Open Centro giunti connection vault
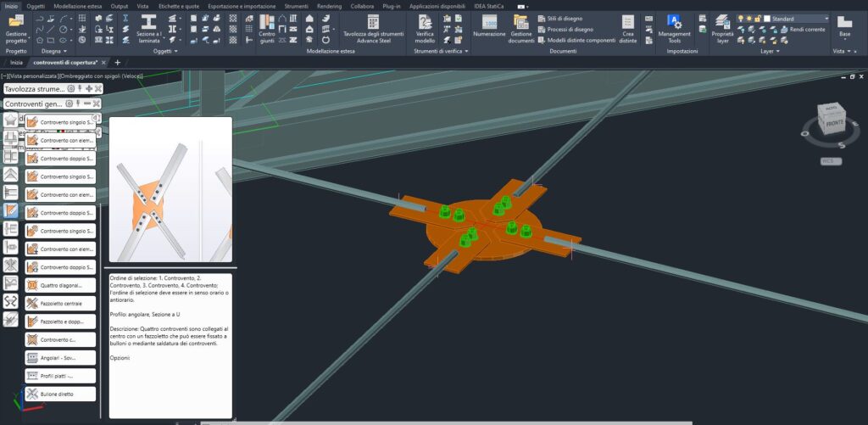 pyautogui.click(x=266, y=27)
